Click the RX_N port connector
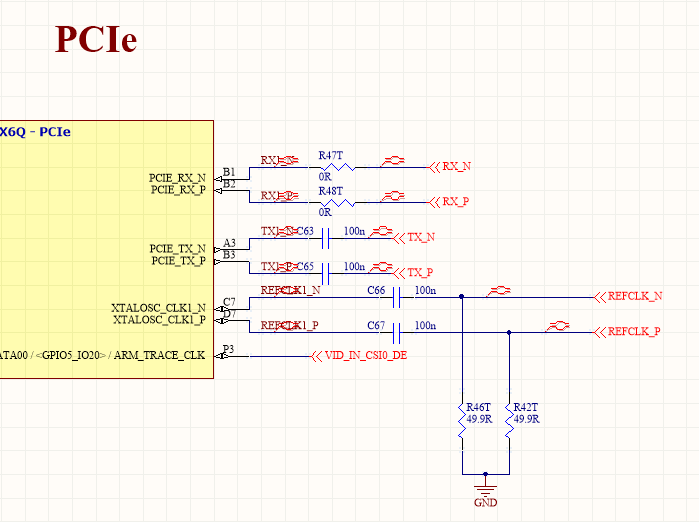 point(450,167)
